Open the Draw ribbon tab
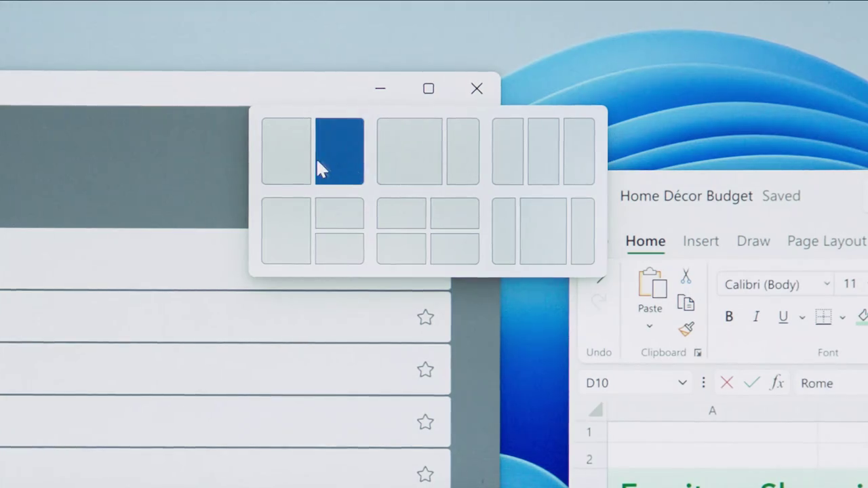Viewport: 868px width, 488px height. [x=753, y=241]
